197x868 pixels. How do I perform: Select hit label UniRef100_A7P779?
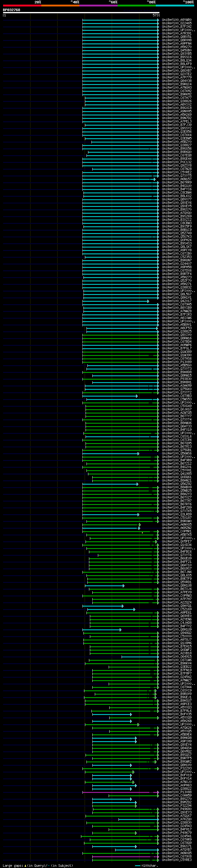pyautogui.click(x=176, y=78)
